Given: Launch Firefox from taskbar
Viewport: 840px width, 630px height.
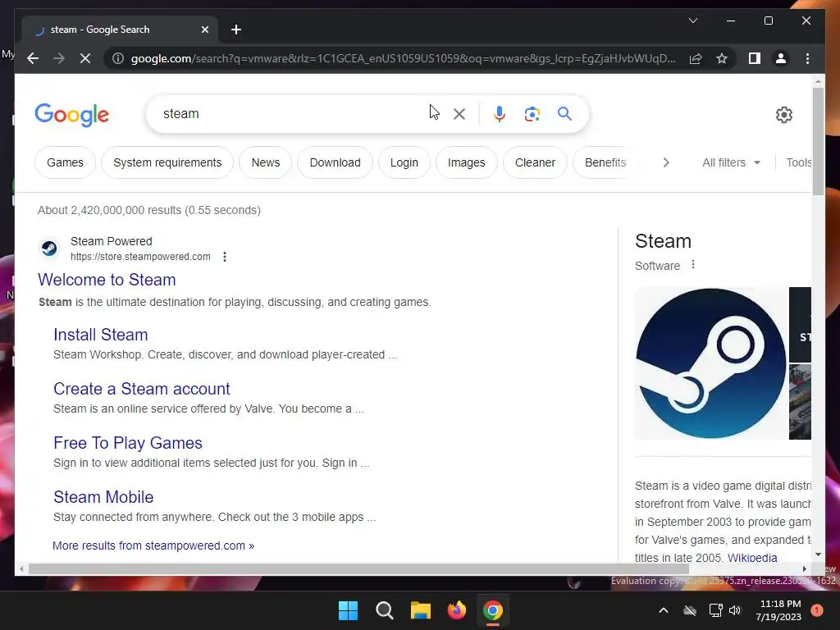Looking at the screenshot, I should click(456, 610).
